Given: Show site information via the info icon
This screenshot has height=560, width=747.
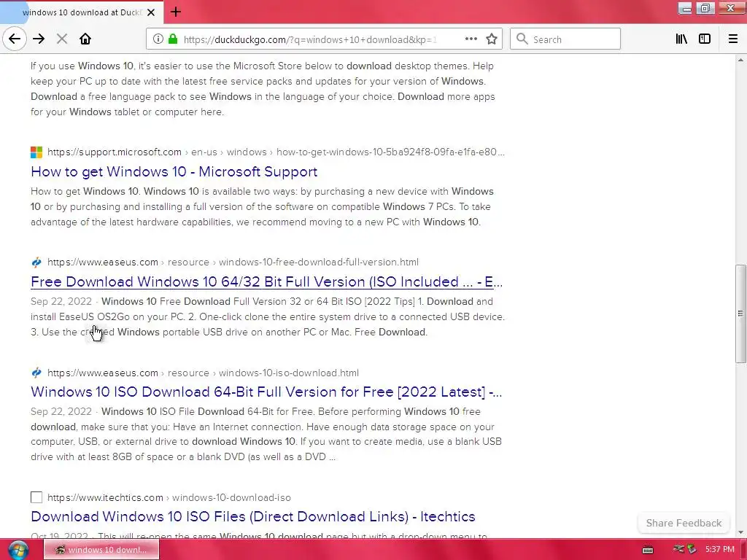Looking at the screenshot, I should point(158,39).
